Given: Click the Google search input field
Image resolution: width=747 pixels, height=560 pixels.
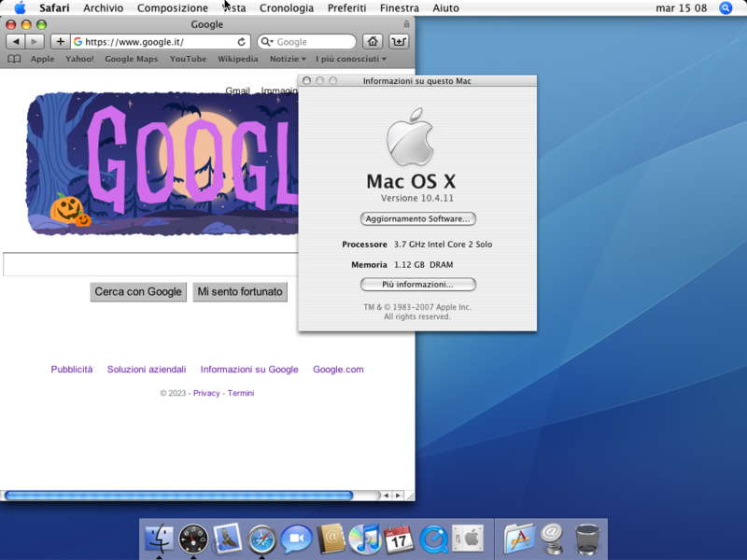Looking at the screenshot, I should coord(149,265).
